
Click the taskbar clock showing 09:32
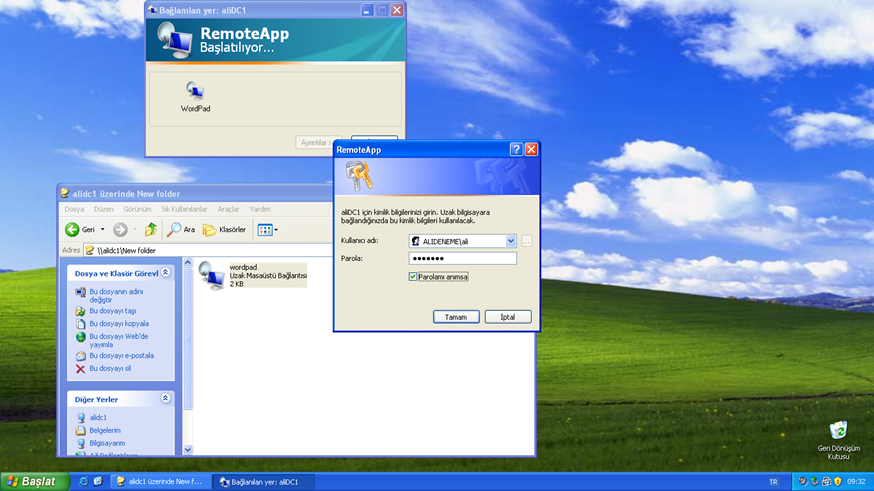point(856,482)
